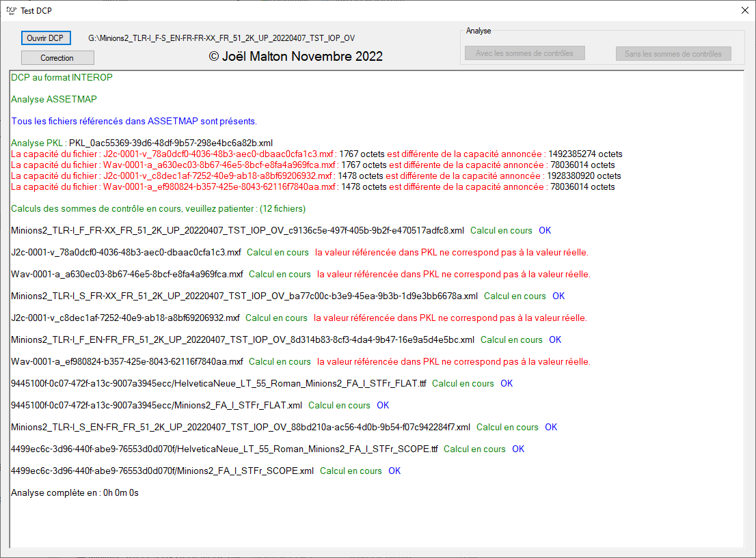The height and width of the screenshot is (558, 756).
Task: Click Sans les sommes de contrôles button
Action: coord(673,53)
